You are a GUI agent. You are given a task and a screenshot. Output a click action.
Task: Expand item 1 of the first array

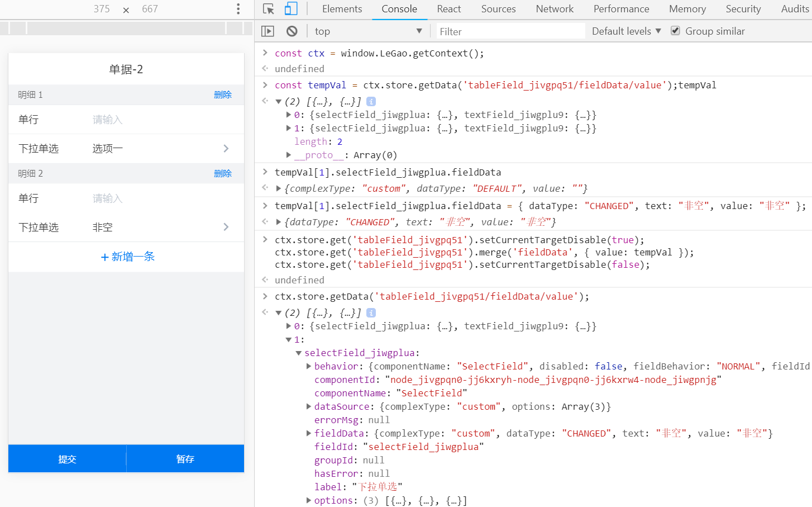point(289,128)
